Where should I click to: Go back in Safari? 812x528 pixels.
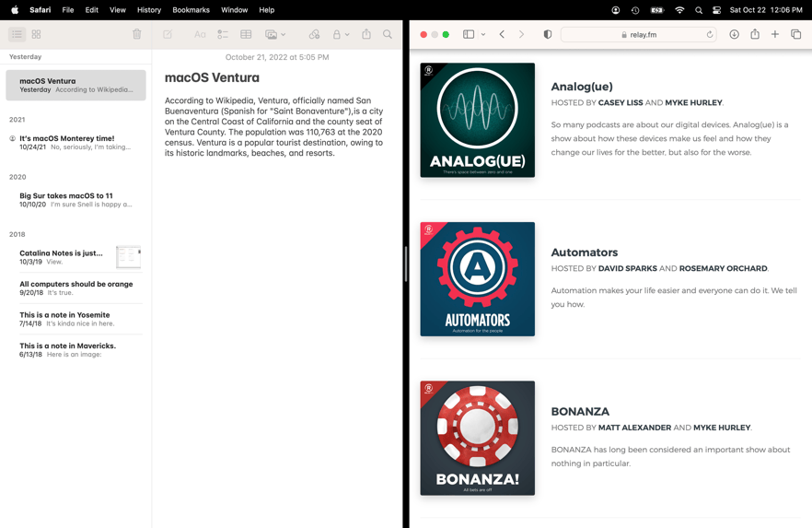pos(502,34)
